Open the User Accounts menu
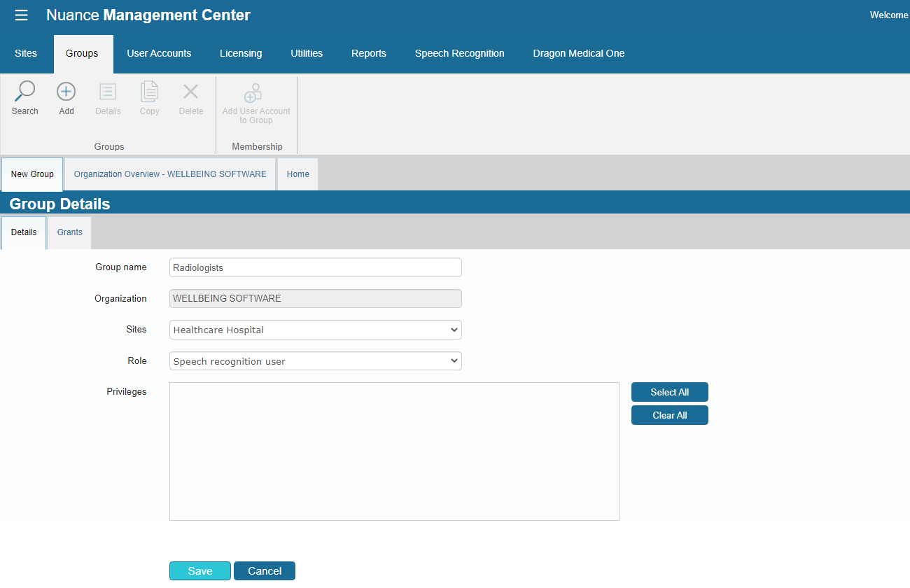 click(159, 53)
